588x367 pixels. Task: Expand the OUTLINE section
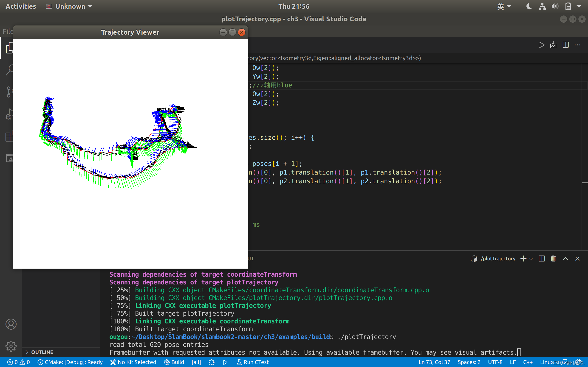tap(42, 352)
